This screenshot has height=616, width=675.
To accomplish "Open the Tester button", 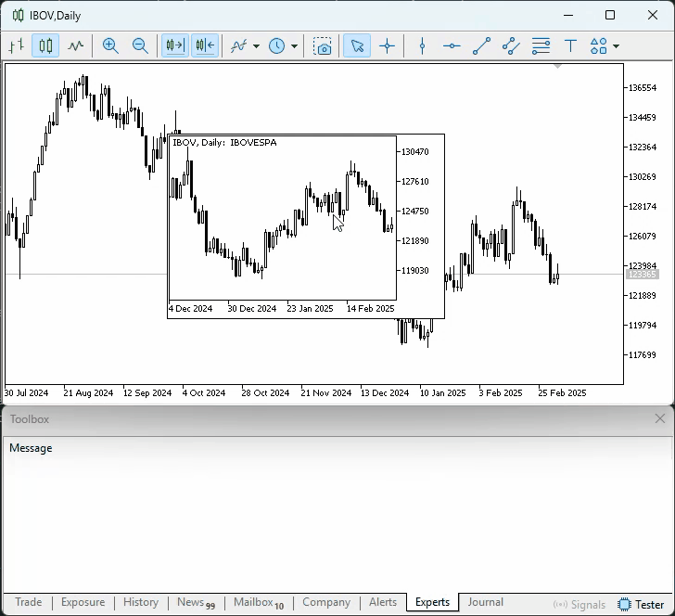I will 641,604.
